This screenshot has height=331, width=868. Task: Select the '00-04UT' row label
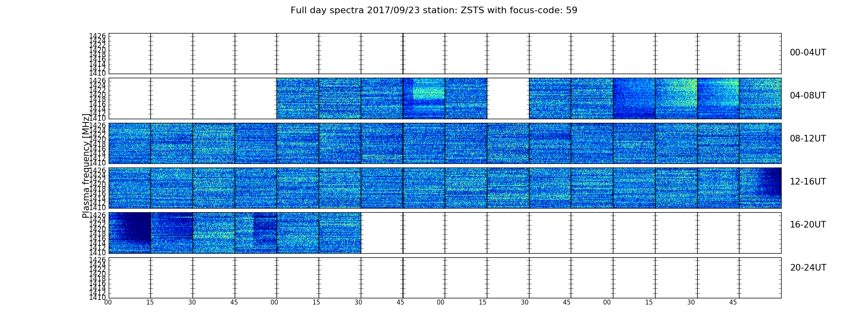pos(808,53)
